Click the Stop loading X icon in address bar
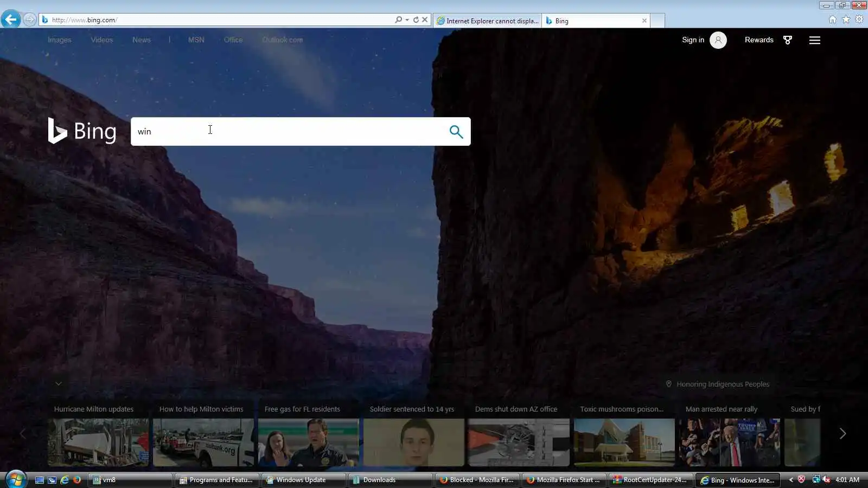Image resolution: width=868 pixels, height=488 pixels. [425, 20]
